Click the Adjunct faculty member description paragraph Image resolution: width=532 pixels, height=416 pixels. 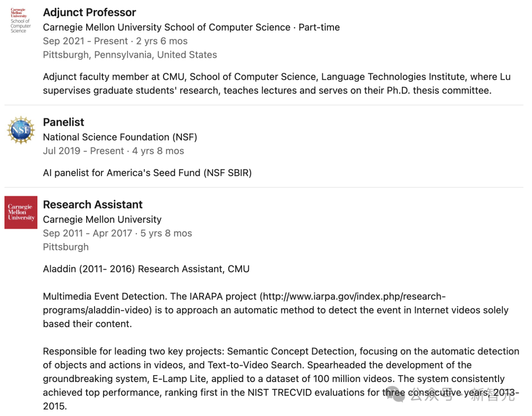tap(276, 84)
